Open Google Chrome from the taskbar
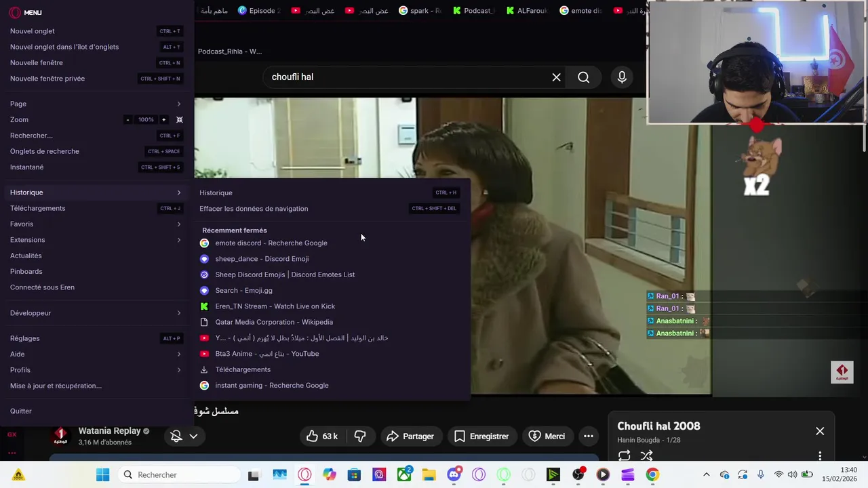Screen dimensions: 868x488 (652, 475)
